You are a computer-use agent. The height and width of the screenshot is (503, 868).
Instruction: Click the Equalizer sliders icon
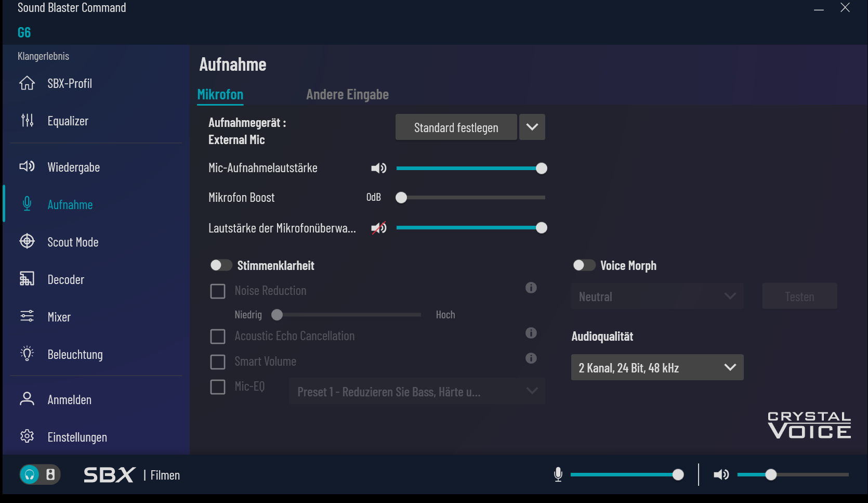pyautogui.click(x=27, y=121)
